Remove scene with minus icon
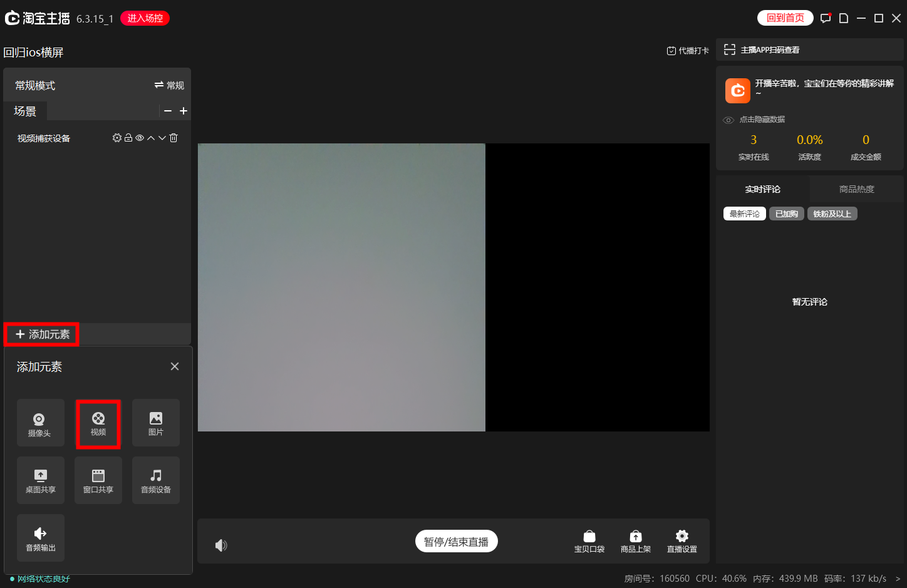 click(168, 111)
